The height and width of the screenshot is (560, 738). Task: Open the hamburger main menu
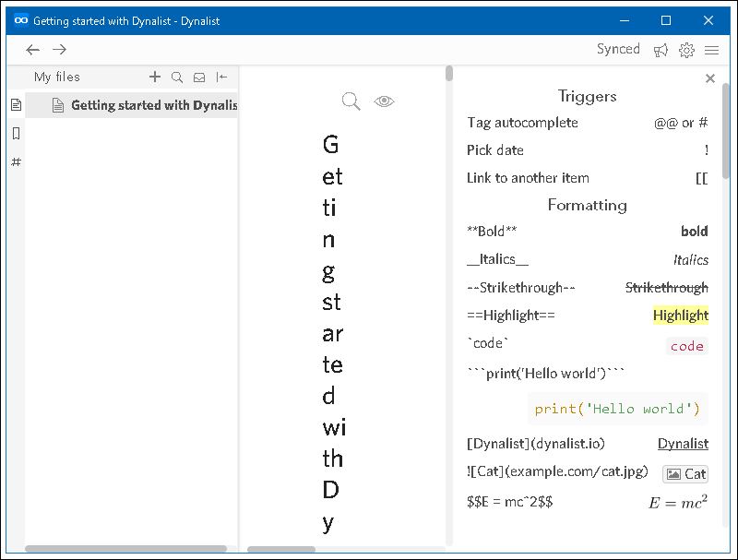pos(711,50)
